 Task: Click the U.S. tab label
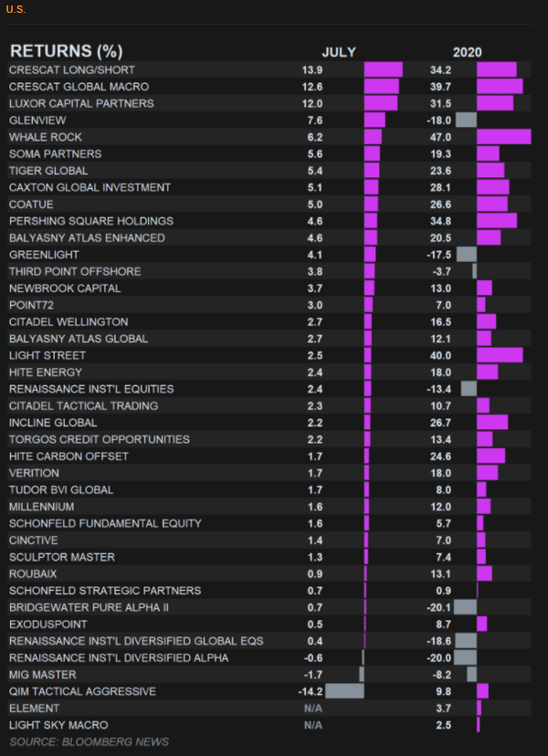pyautogui.click(x=16, y=9)
